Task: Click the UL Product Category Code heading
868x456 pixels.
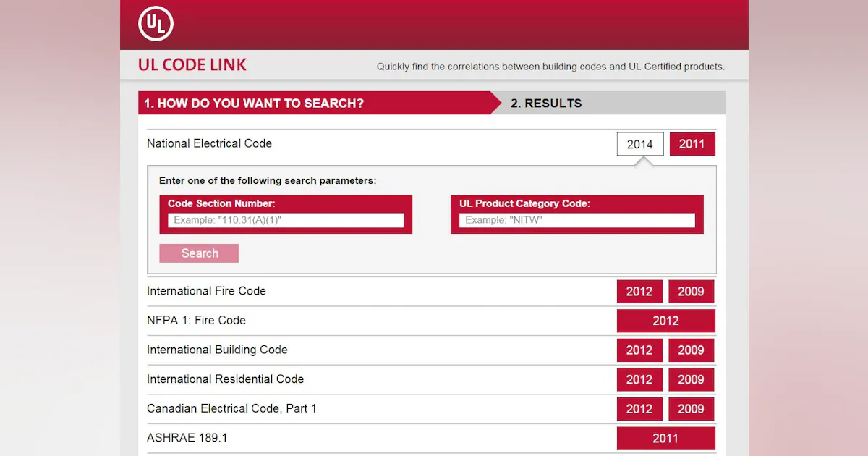Action: (524, 203)
